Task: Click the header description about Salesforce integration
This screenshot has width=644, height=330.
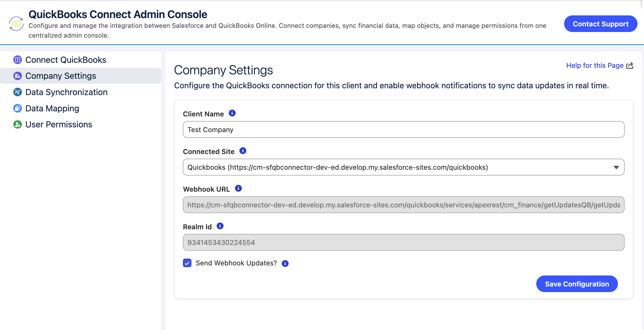Action: coord(287,31)
